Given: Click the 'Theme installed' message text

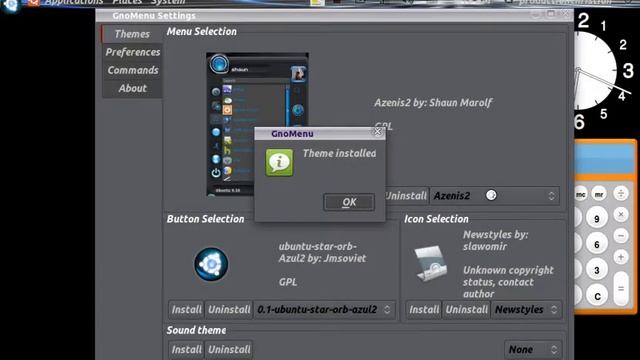Looking at the screenshot, I should pyautogui.click(x=339, y=153).
